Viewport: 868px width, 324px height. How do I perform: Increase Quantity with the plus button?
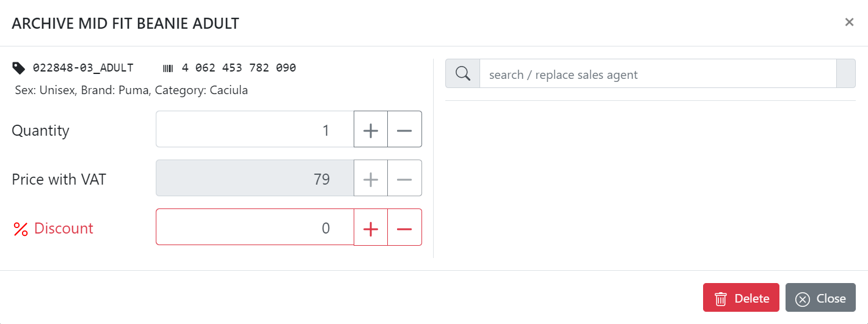point(371,129)
